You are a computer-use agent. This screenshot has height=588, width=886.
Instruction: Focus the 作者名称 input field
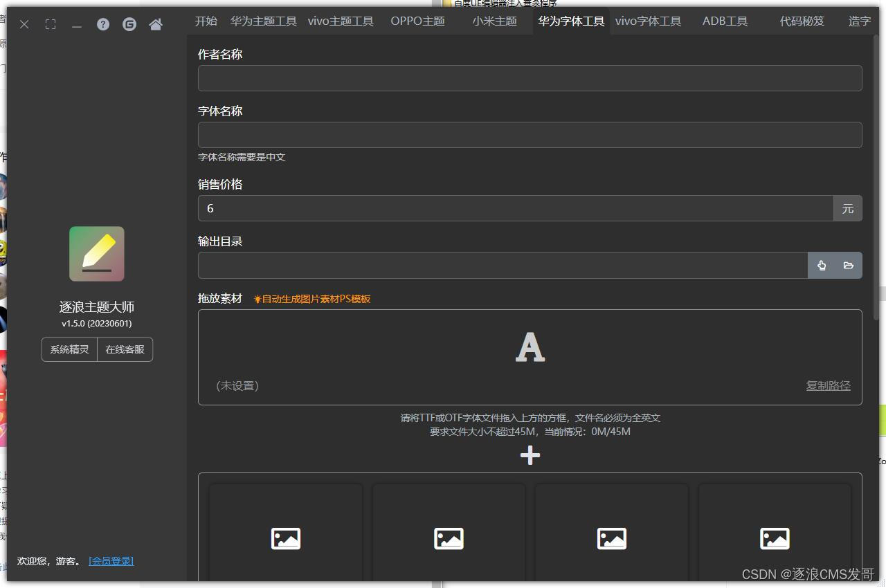530,78
